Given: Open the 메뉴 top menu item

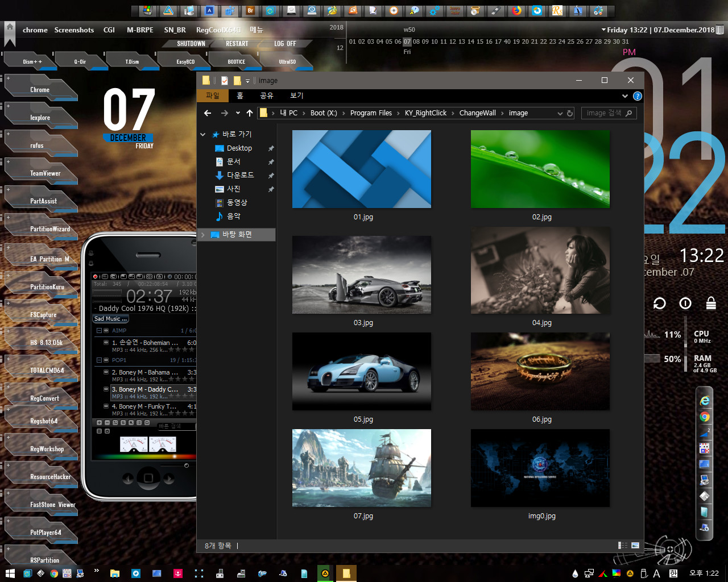Looking at the screenshot, I should [x=257, y=30].
